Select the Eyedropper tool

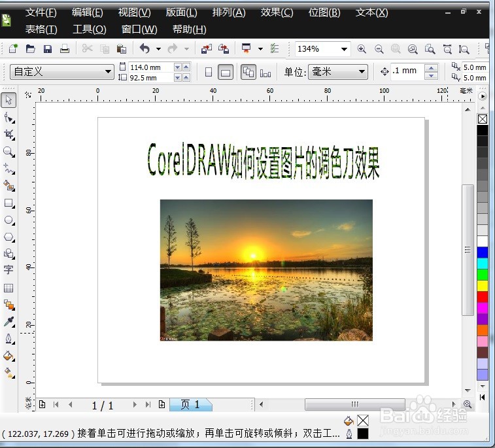[9, 322]
